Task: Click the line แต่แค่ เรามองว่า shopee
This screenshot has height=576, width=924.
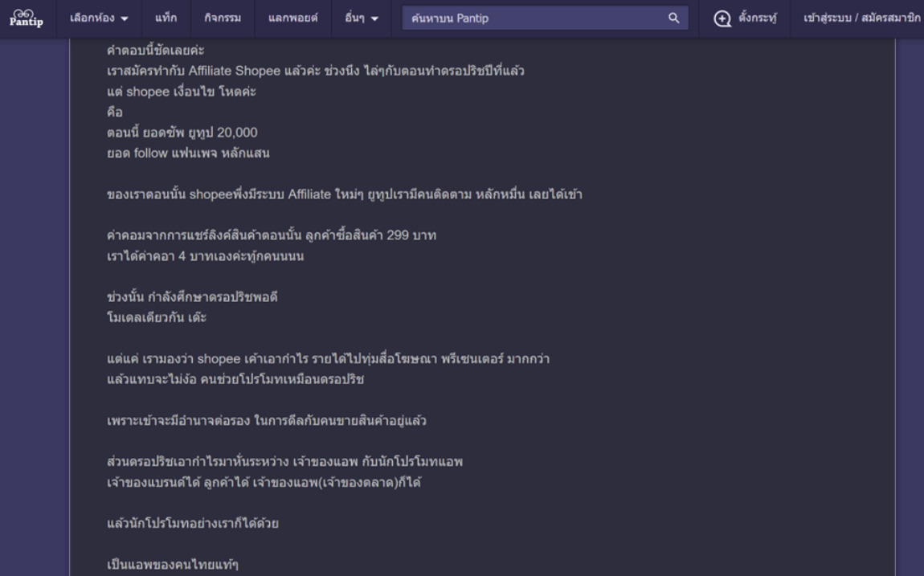Action: pyautogui.click(x=329, y=359)
